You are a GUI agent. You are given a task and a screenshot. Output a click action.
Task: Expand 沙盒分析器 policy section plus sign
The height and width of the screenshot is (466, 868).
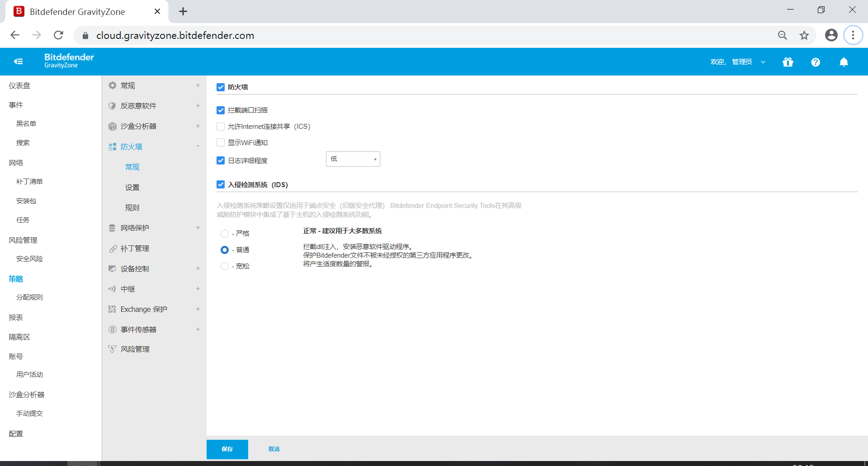(x=198, y=126)
